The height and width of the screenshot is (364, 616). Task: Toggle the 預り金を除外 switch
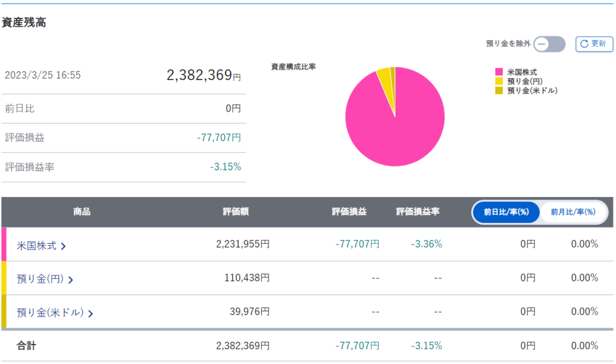coord(549,44)
